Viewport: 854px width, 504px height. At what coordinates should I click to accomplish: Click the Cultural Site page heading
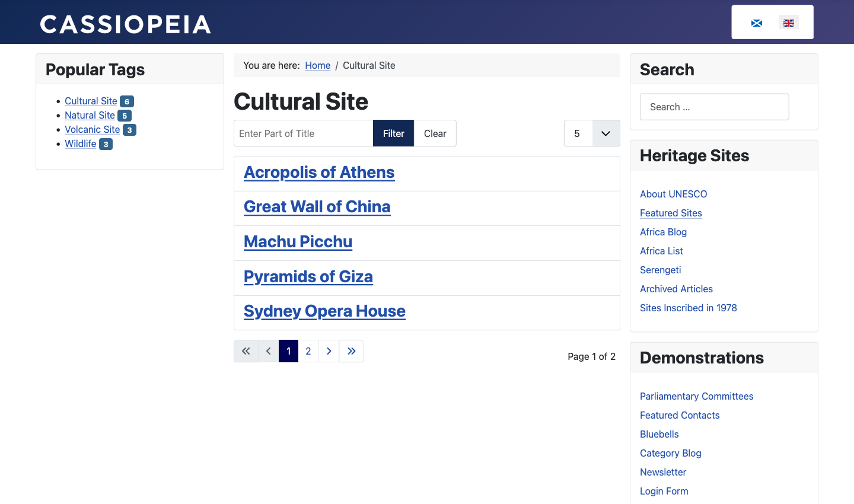(301, 101)
